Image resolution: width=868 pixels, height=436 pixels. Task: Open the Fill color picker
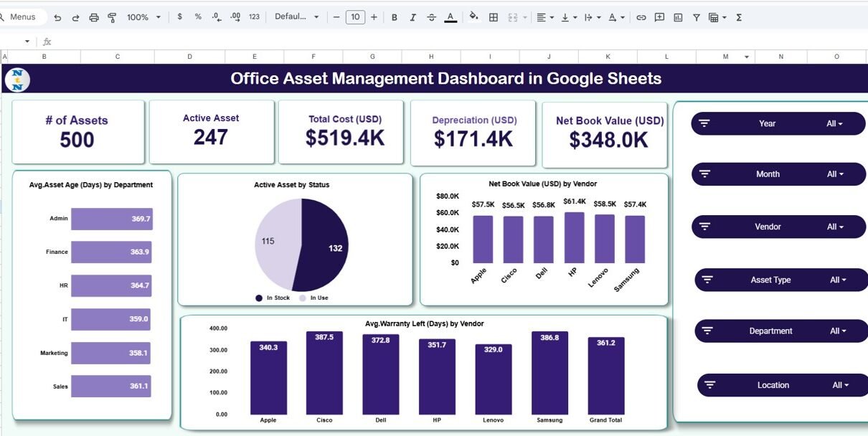473,17
